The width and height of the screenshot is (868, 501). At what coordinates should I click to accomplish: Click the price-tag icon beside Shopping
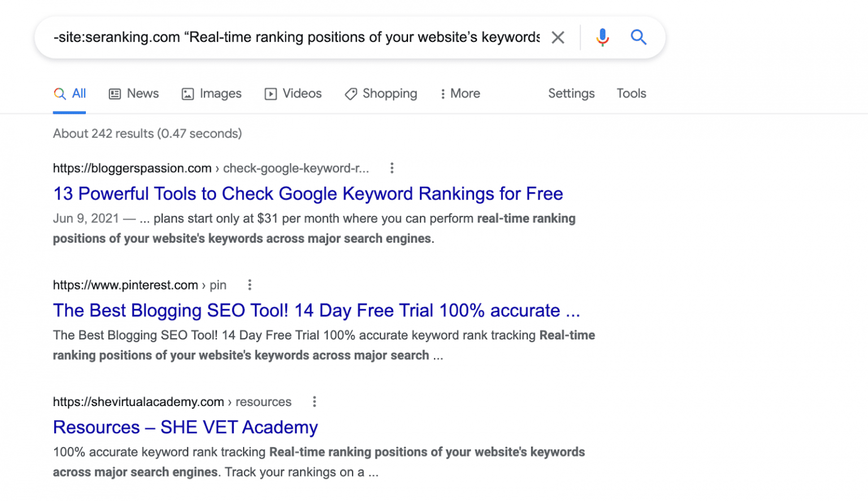pos(351,93)
